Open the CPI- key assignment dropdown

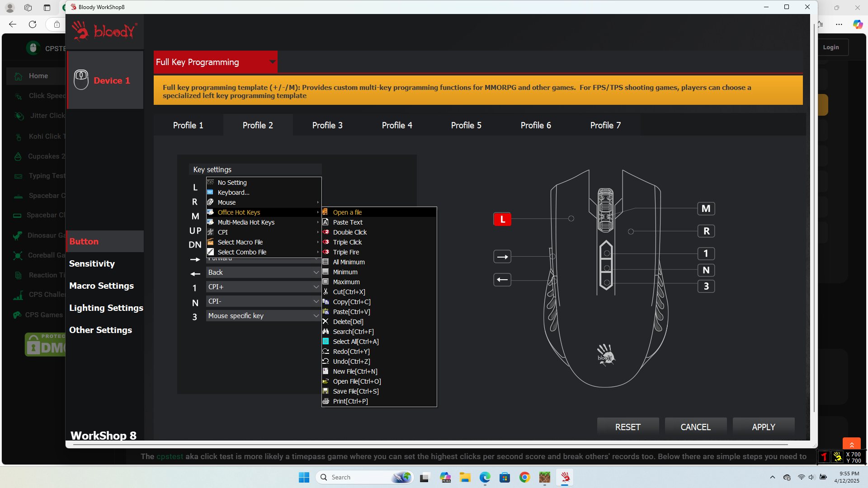263,301
